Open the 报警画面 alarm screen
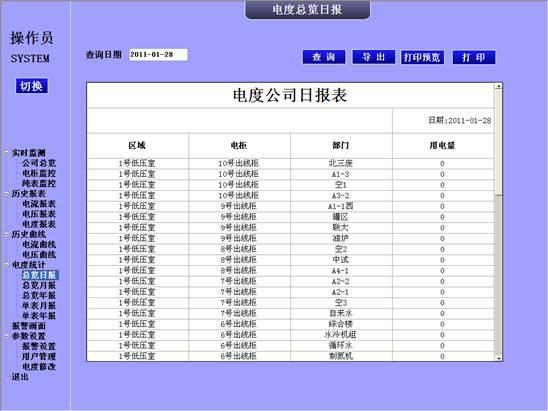This screenshot has width=548, height=411. click(29, 326)
